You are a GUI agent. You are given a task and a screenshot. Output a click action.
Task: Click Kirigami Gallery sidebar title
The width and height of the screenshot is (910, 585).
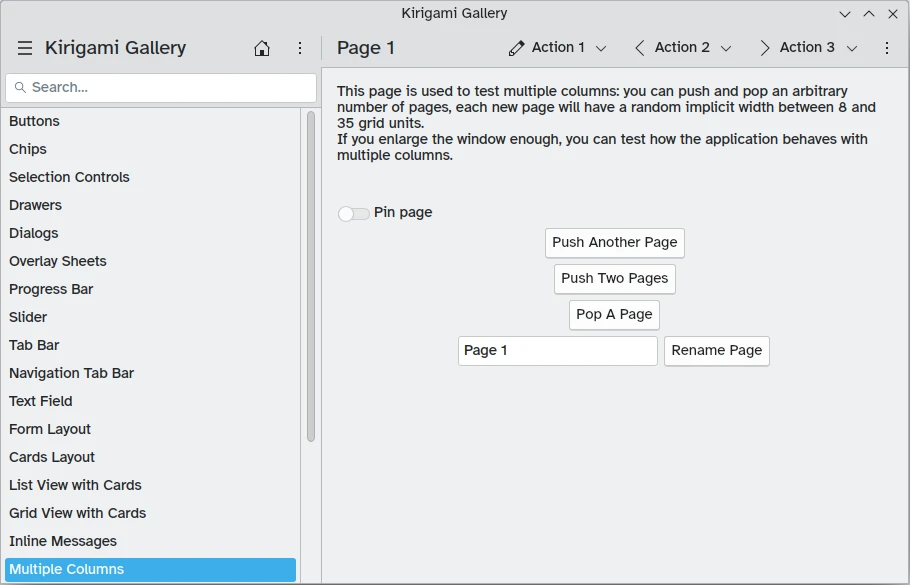pos(115,48)
